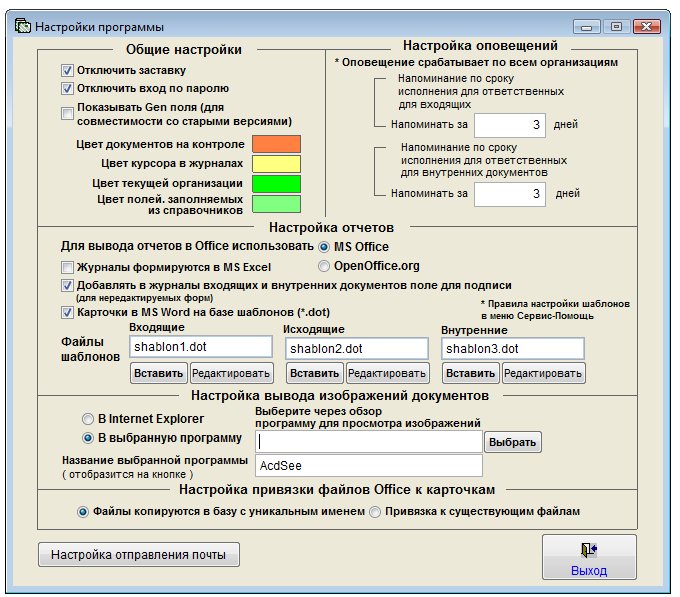
Task: Toggle Отключить заставку checkbox
Action: click(x=67, y=70)
